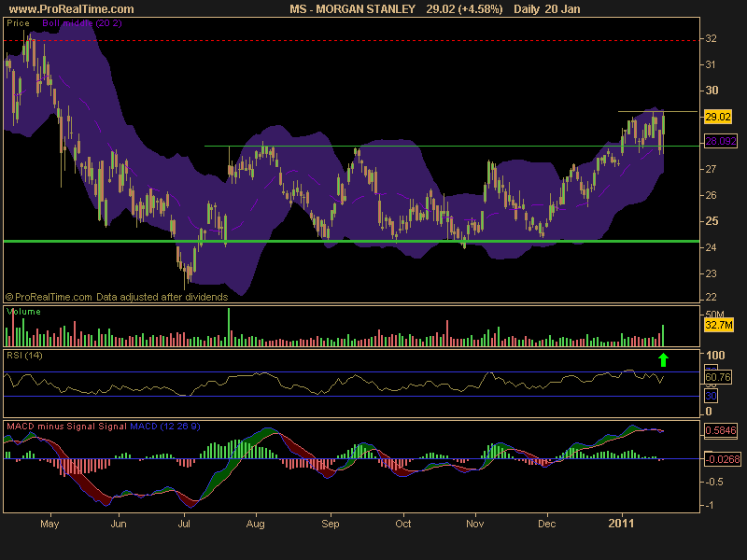Open the Boll middle (20 2) indicator label

click(82, 22)
